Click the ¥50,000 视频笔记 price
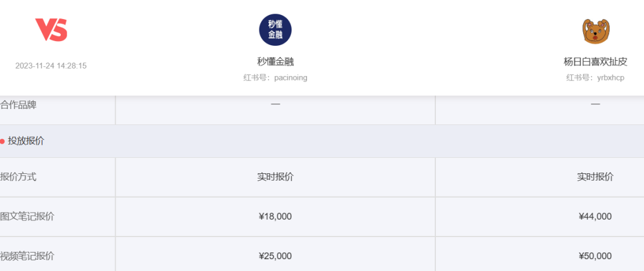This screenshot has height=271, width=644. click(595, 256)
